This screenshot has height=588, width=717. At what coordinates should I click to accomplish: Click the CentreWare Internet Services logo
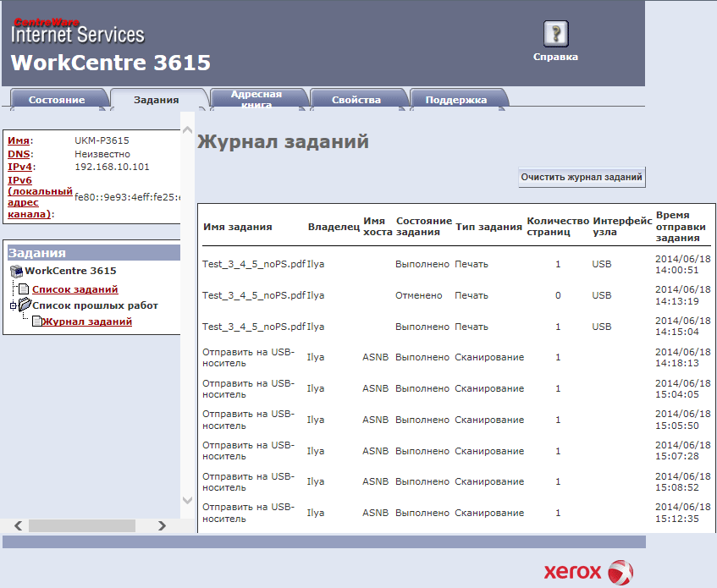pyautogui.click(x=78, y=31)
